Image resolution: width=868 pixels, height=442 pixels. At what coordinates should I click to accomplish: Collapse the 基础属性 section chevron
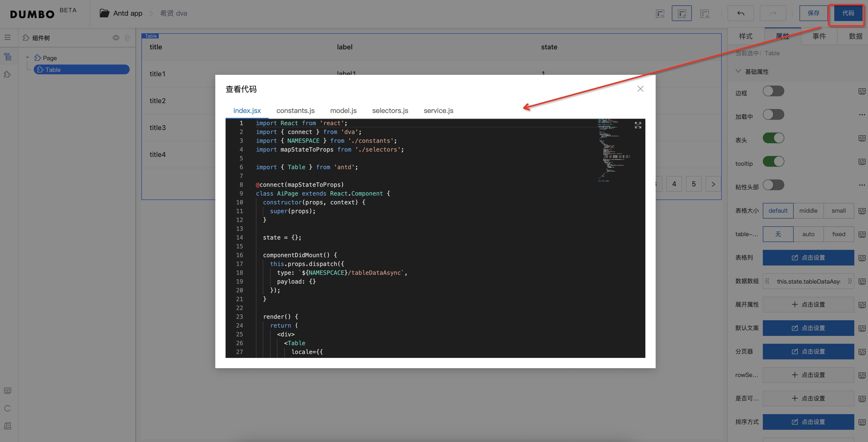coord(738,71)
